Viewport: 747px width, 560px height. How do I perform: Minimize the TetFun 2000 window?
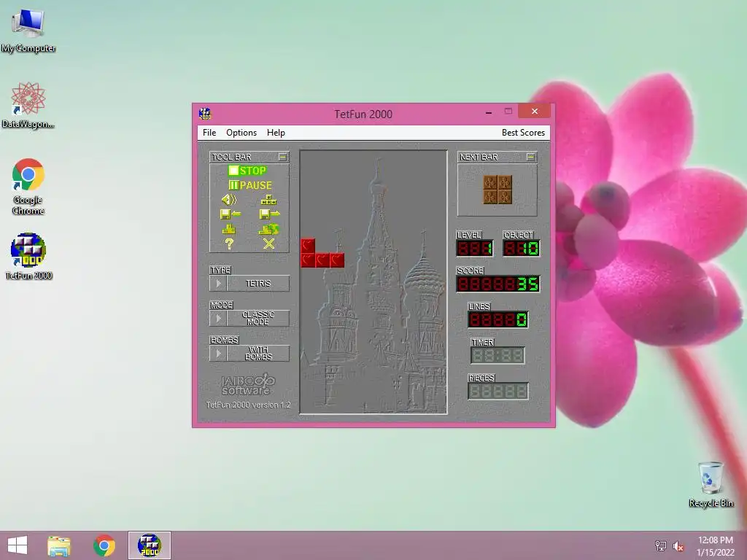489,112
